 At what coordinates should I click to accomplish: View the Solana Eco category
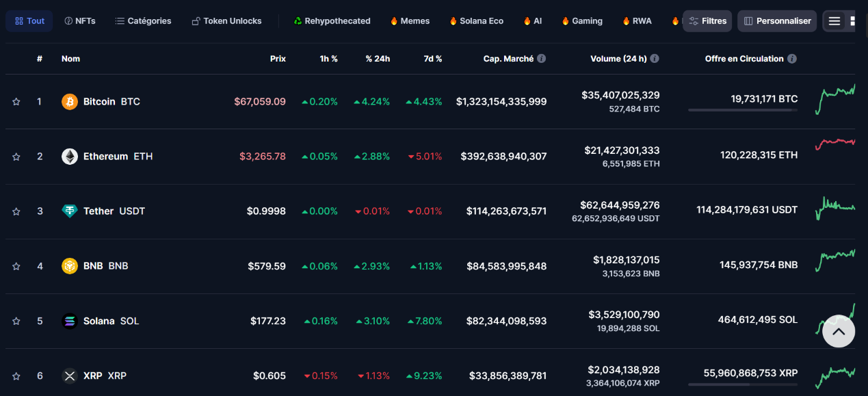coord(476,21)
